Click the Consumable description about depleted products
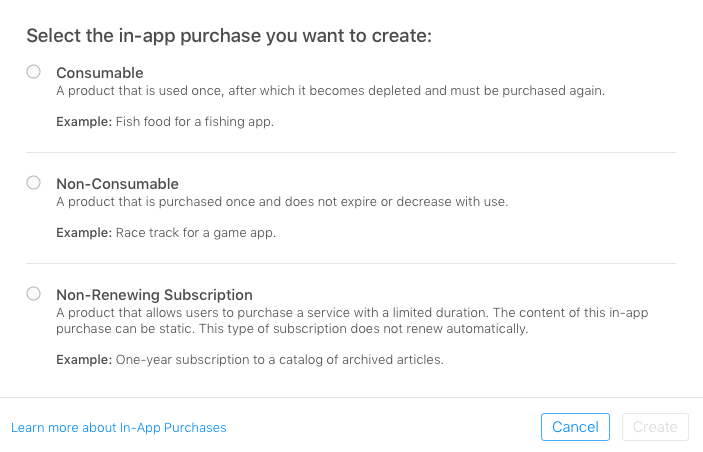The height and width of the screenshot is (452, 703). click(x=330, y=91)
